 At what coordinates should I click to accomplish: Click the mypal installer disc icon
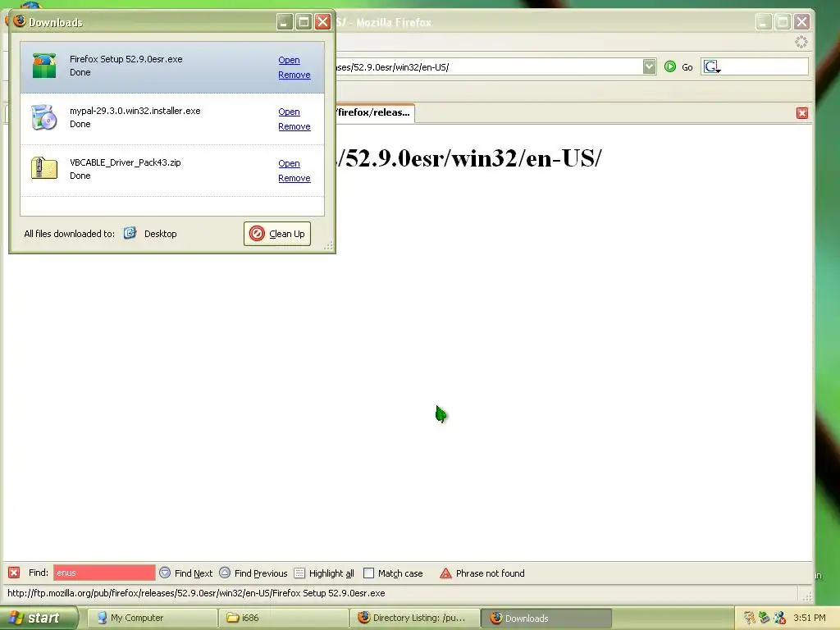tap(44, 118)
